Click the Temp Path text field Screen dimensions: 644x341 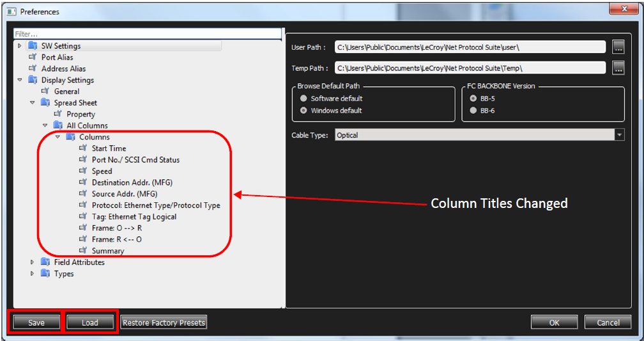pyautogui.click(x=470, y=68)
